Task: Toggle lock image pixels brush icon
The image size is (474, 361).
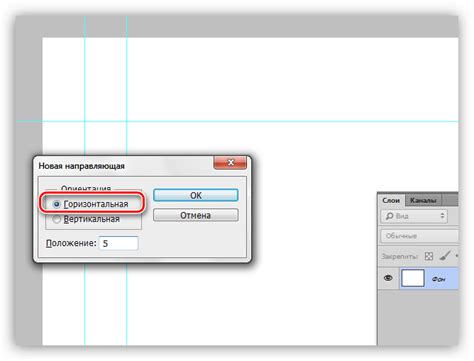Action: (445, 256)
